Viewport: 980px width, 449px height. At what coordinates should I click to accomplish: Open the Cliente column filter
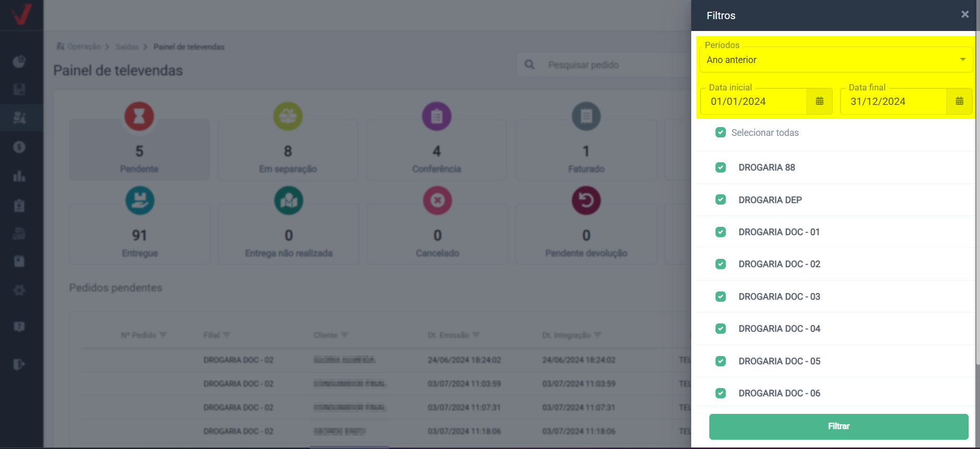tap(345, 335)
